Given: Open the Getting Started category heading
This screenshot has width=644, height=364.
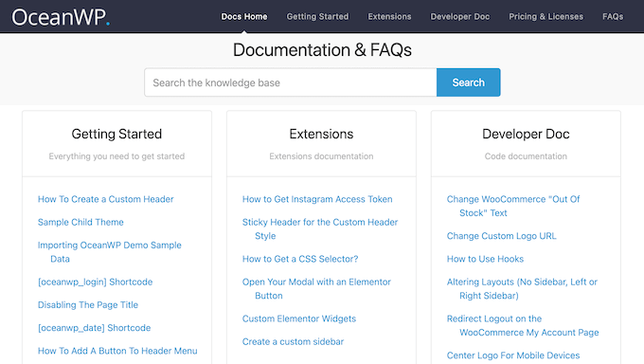Looking at the screenshot, I should tap(116, 134).
